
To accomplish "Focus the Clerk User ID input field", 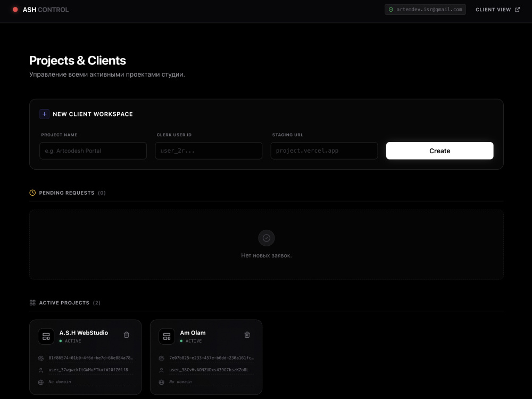I will (x=209, y=151).
